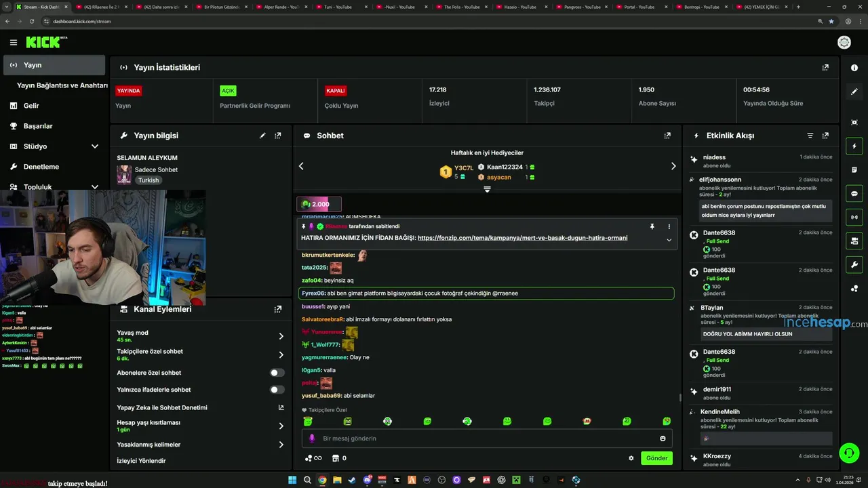Select Yayın in the sidebar

[x=54, y=65]
